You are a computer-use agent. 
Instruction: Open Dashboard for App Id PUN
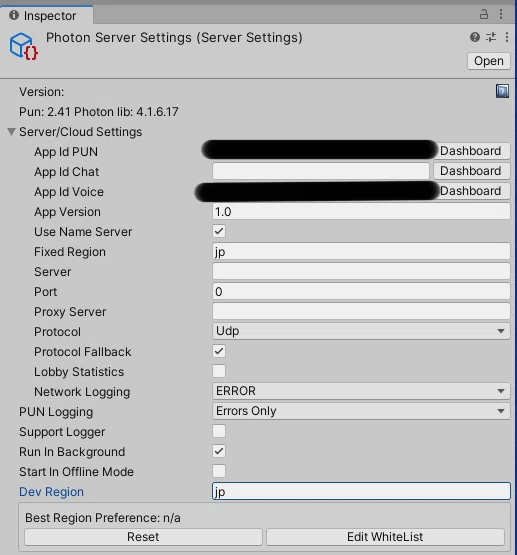(x=472, y=151)
